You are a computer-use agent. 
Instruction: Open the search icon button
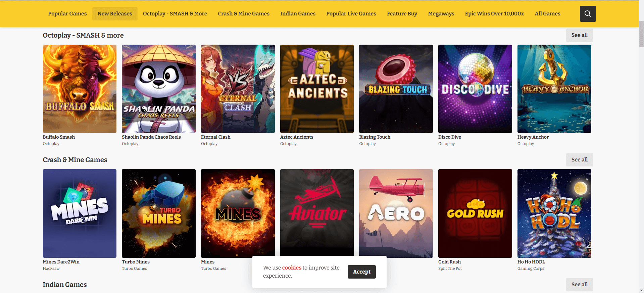click(x=588, y=14)
